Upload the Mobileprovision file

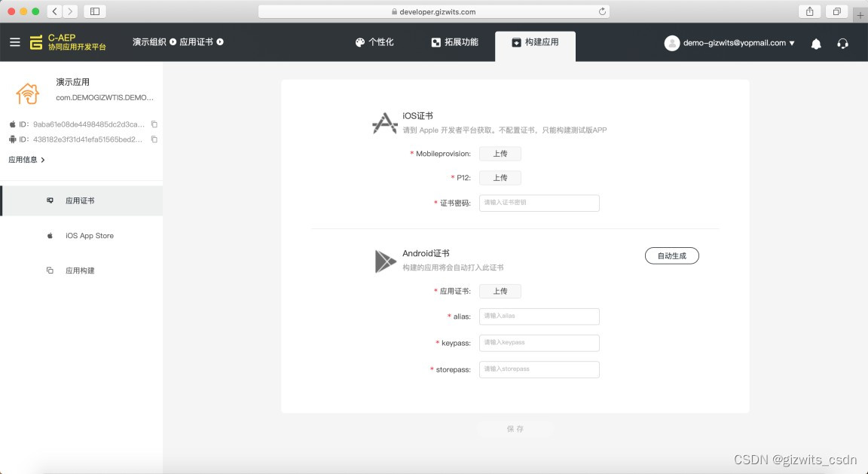point(500,154)
